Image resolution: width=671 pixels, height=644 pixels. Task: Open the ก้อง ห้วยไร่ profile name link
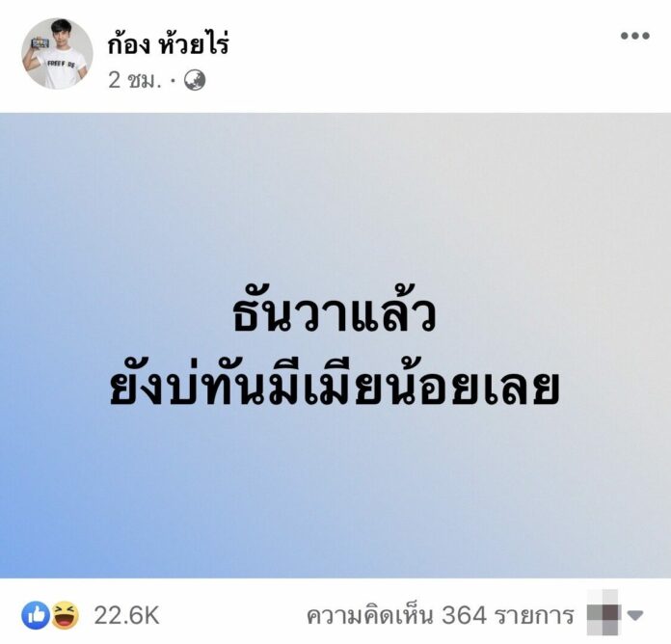[x=169, y=43]
